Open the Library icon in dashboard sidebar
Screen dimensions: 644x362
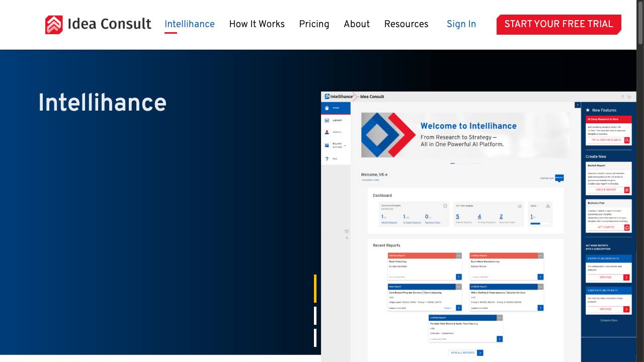(327, 121)
